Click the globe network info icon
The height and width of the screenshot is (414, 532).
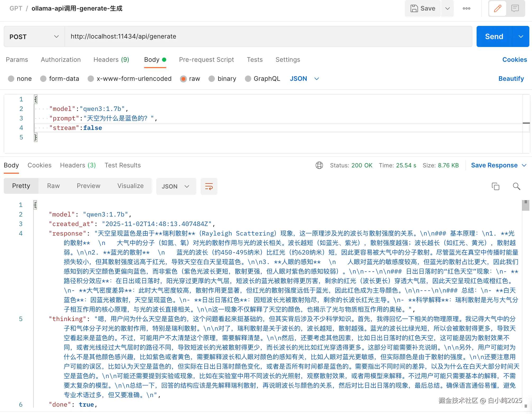[x=319, y=165]
